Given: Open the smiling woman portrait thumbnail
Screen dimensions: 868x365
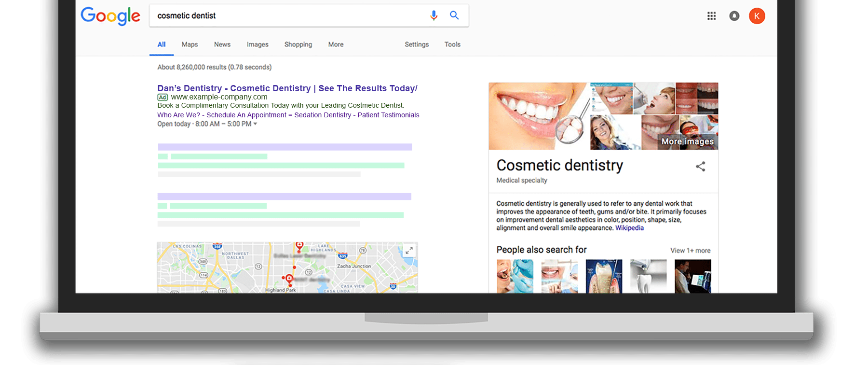Looking at the screenshot, I should pyautogui.click(x=615, y=132).
